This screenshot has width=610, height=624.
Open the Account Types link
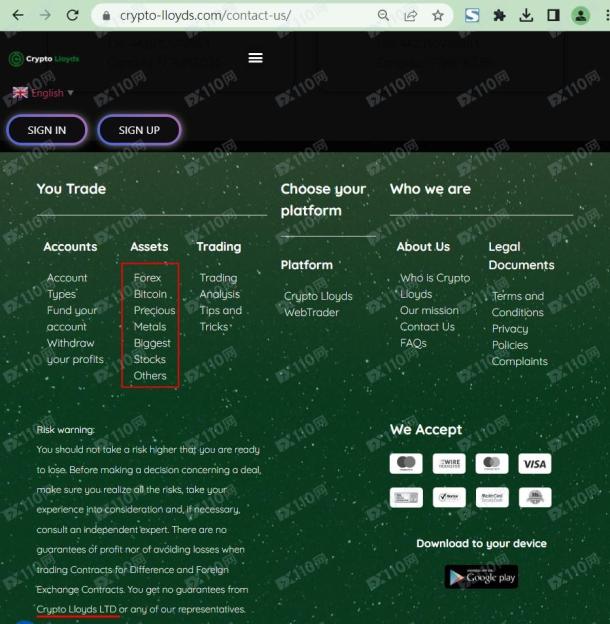(x=67, y=286)
